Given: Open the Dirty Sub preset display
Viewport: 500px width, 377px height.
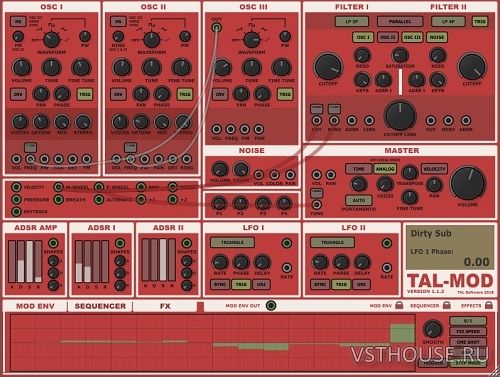Looking at the screenshot, I should (x=450, y=247).
